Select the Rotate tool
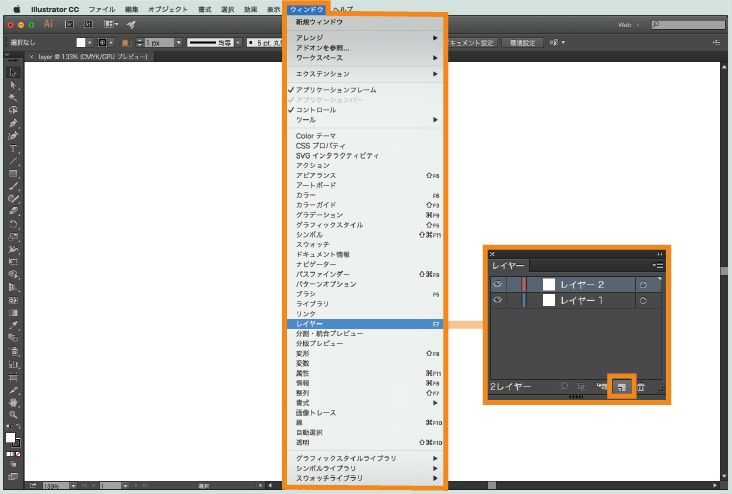The image size is (732, 494). click(x=13, y=224)
